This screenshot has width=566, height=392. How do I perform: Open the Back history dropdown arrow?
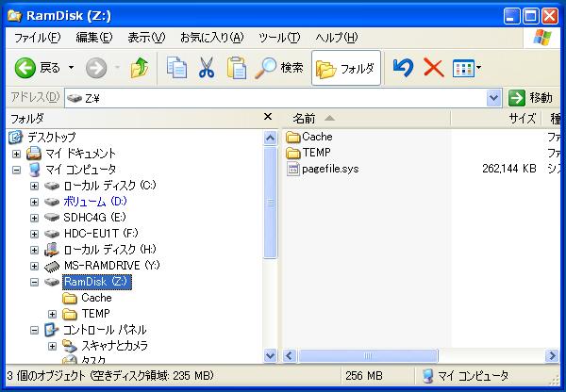[x=71, y=68]
